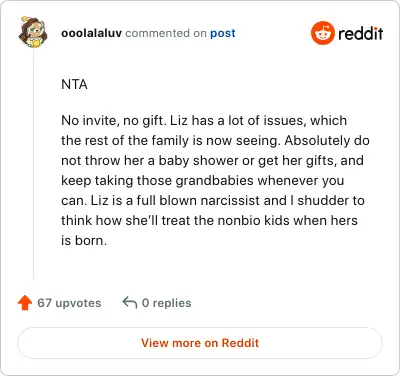
Task: Follow the blue "post" link
Action: [223, 33]
